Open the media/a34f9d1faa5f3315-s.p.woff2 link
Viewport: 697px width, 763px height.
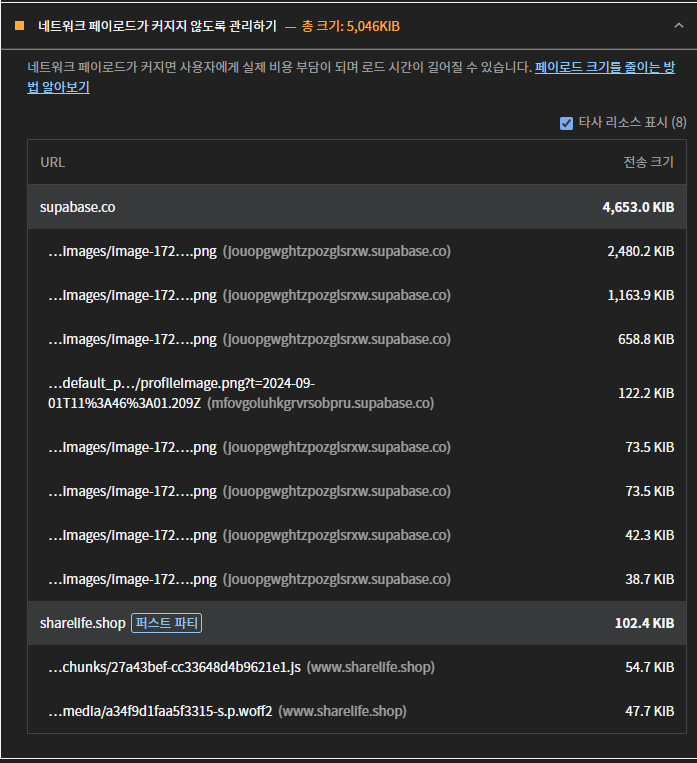tap(160, 711)
